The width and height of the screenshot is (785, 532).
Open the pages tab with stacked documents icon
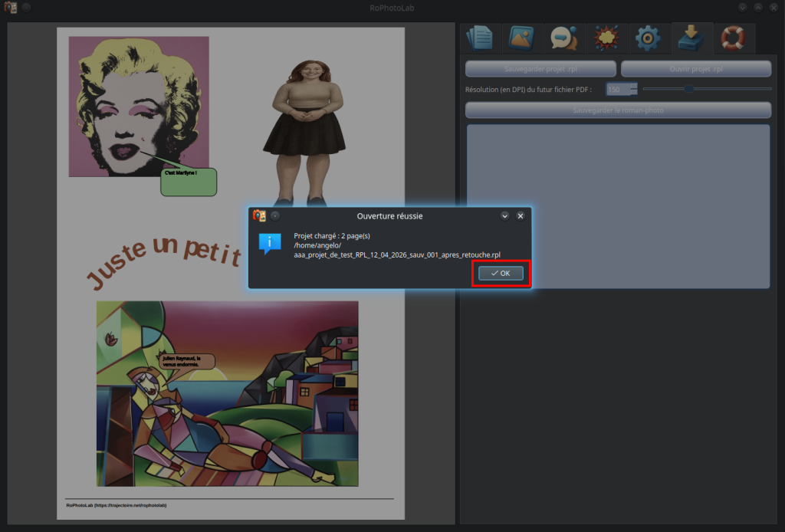tap(481, 38)
